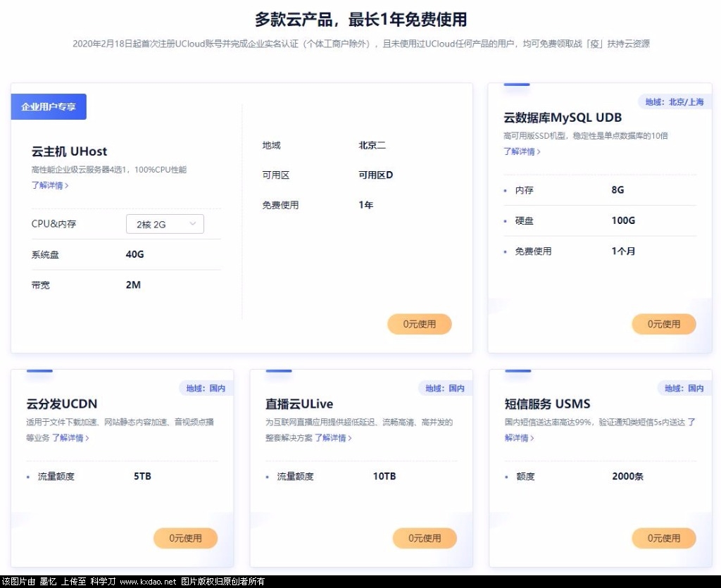Click 0元使用 button for 云分发UCDN
The height and width of the screenshot is (588, 721).
click(185, 538)
